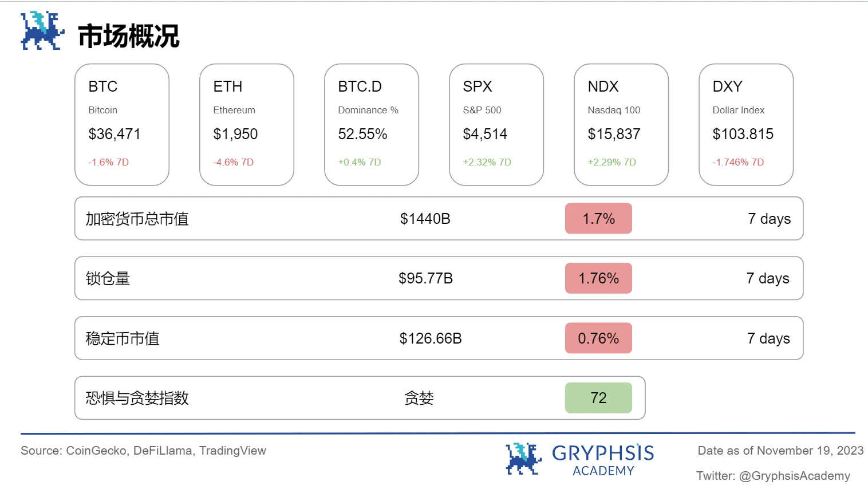Image resolution: width=868 pixels, height=493 pixels.
Task: Click the Source: CoinGecko, DeFiLlama, TradingView text
Action: point(143,451)
